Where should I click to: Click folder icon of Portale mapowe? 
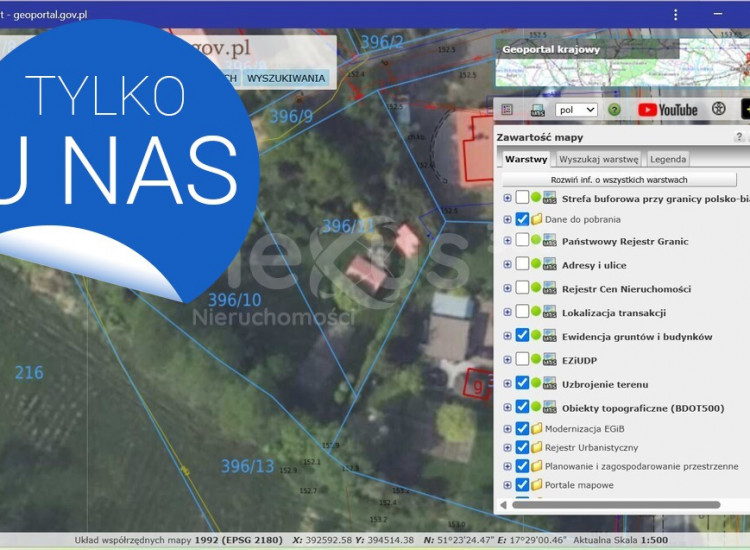536,484
